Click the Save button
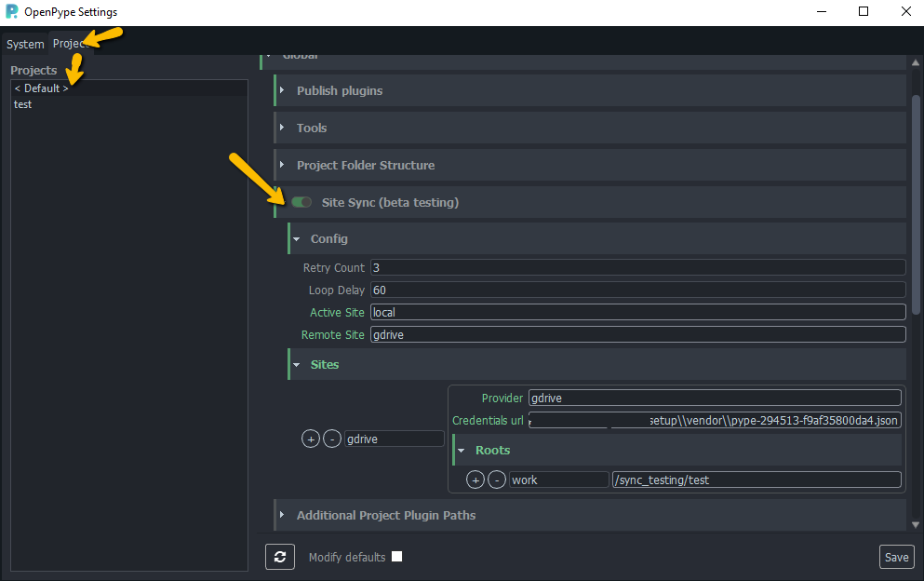This screenshot has width=924, height=581. click(x=895, y=556)
